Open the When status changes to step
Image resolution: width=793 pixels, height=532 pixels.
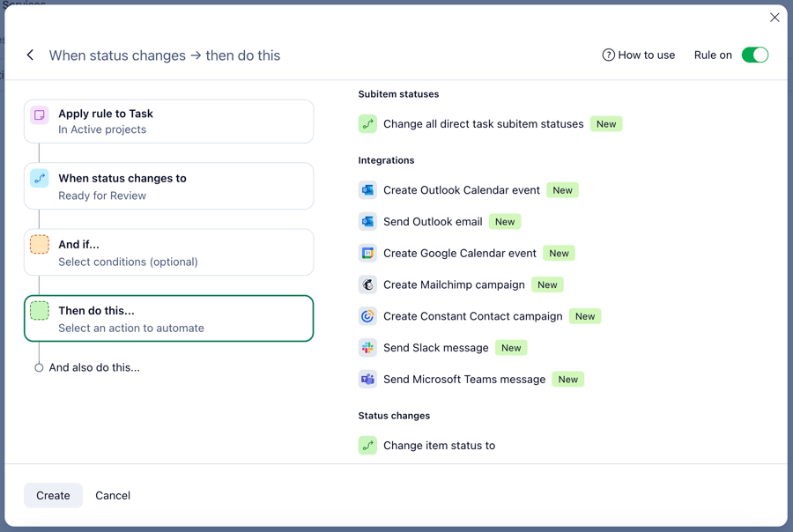[x=168, y=186]
